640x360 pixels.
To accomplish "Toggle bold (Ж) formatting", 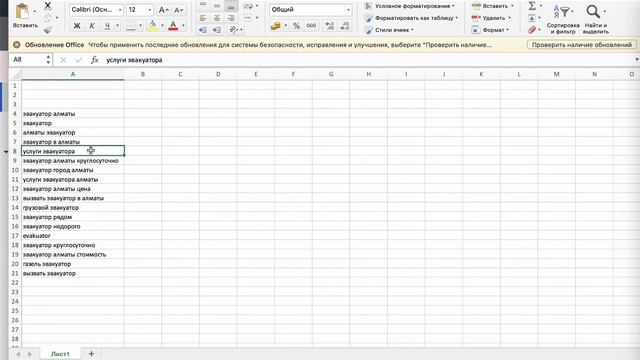I will pyautogui.click(x=77, y=26).
